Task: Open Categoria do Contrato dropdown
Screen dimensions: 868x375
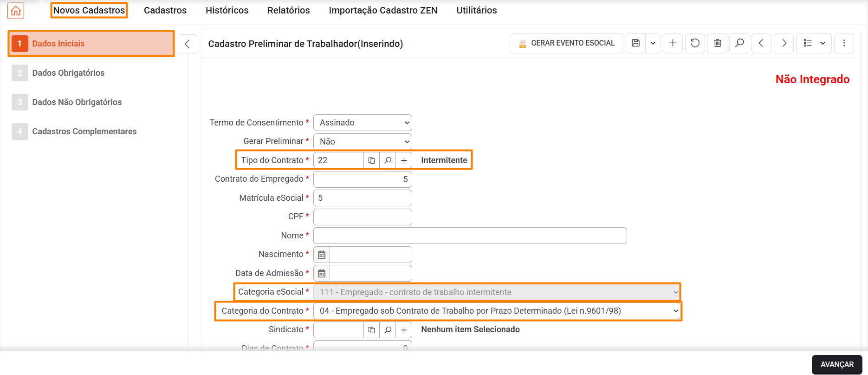Action: point(497,311)
